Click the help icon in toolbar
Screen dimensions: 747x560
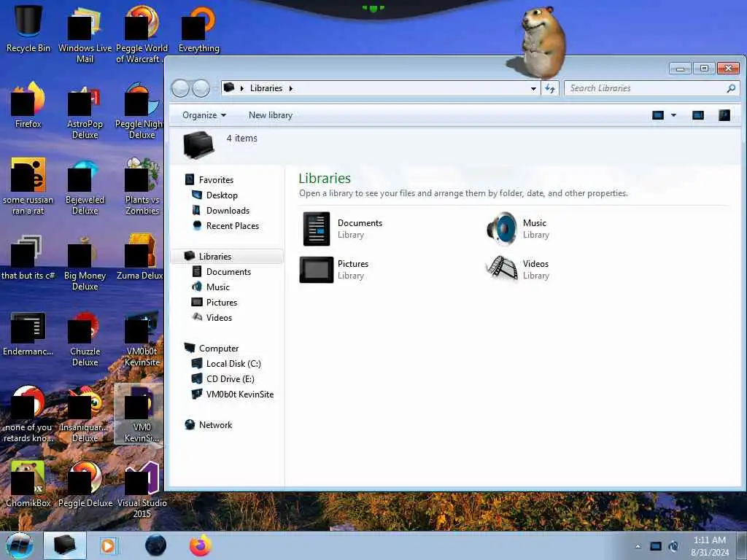tap(724, 115)
